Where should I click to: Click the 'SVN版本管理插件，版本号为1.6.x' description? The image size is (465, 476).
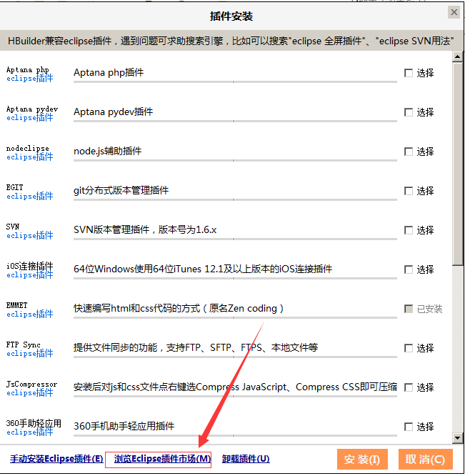[145, 230]
